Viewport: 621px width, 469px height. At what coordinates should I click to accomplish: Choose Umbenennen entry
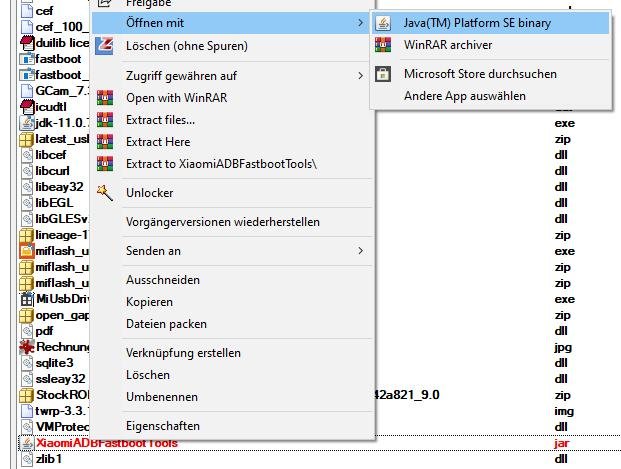pyautogui.click(x=233, y=397)
